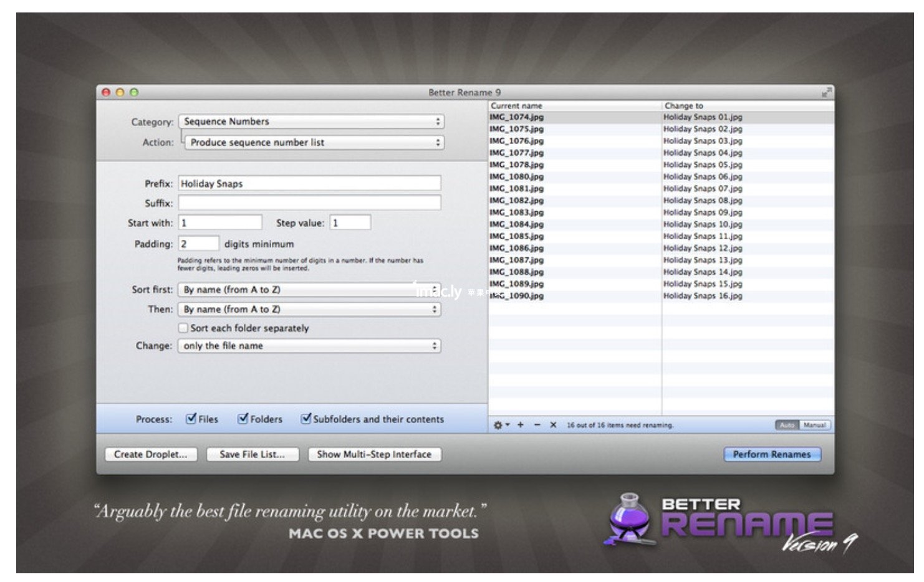924x582 pixels.
Task: Click new name Holiday Snaps 12.jpg
Action: (703, 248)
